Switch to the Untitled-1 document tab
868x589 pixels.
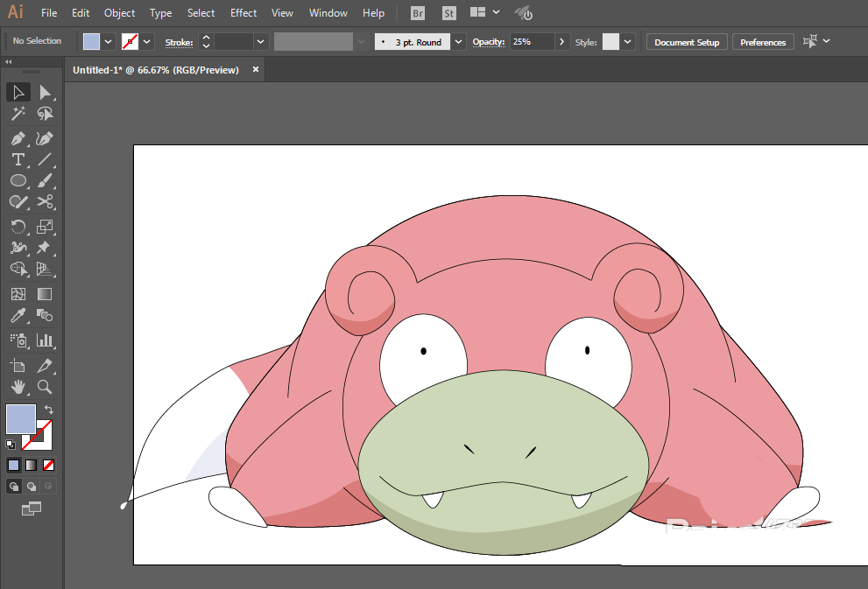click(156, 70)
